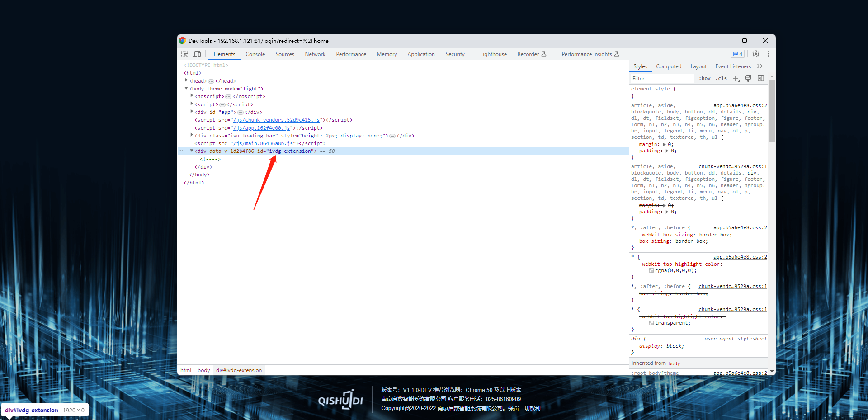Click the ellipsis inside the head element
The width and height of the screenshot is (868, 420).
point(211,81)
